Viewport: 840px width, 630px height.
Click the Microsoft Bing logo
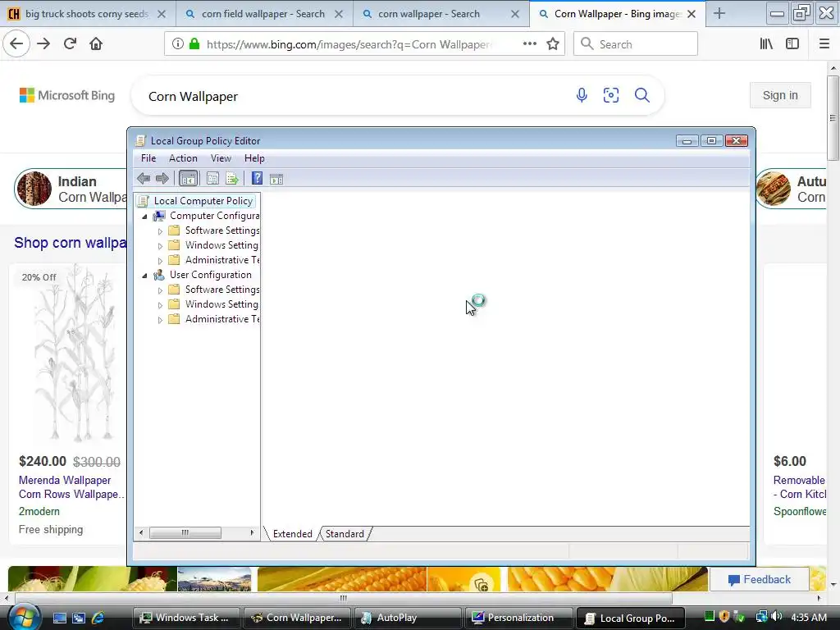pyautogui.click(x=67, y=95)
